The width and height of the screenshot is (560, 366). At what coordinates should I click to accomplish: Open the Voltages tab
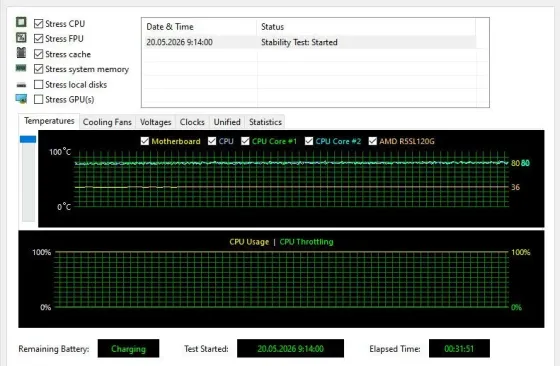pyautogui.click(x=155, y=122)
